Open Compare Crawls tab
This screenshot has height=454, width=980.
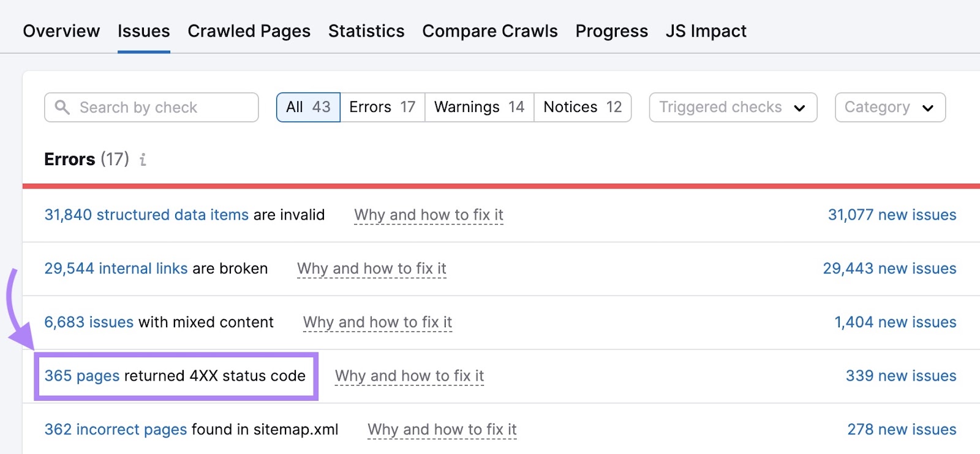coord(489,31)
